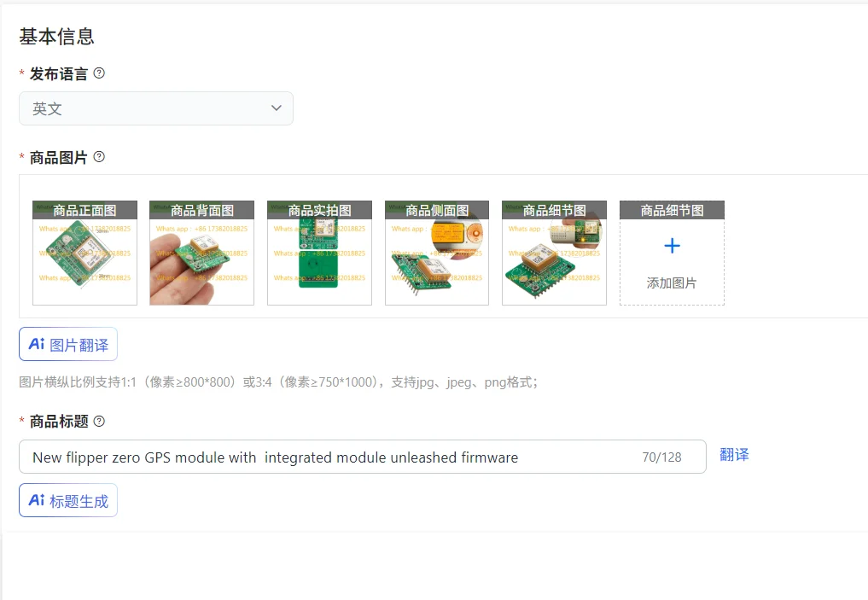Click the 翻译 link beside the title
Screen dimensions: 868x600
click(x=734, y=455)
